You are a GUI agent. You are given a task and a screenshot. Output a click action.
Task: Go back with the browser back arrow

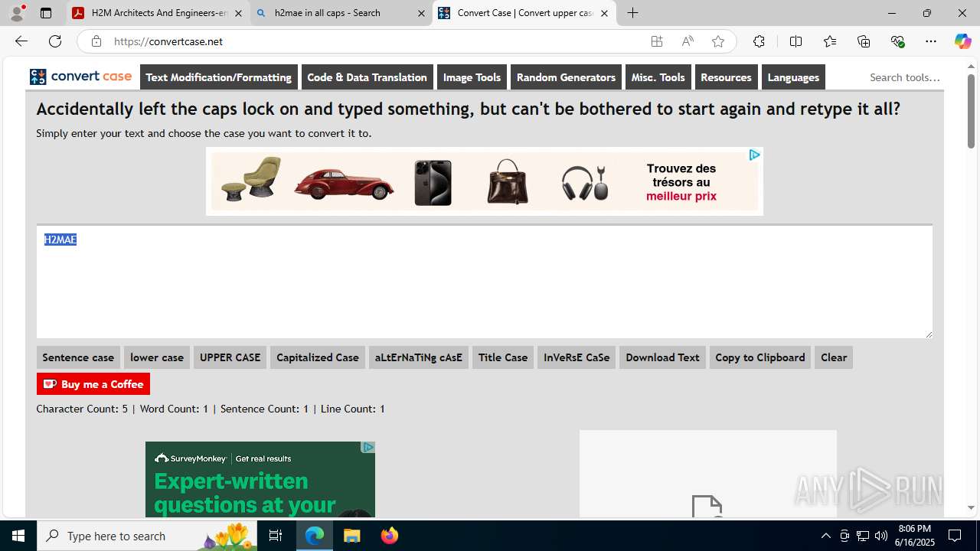[21, 41]
